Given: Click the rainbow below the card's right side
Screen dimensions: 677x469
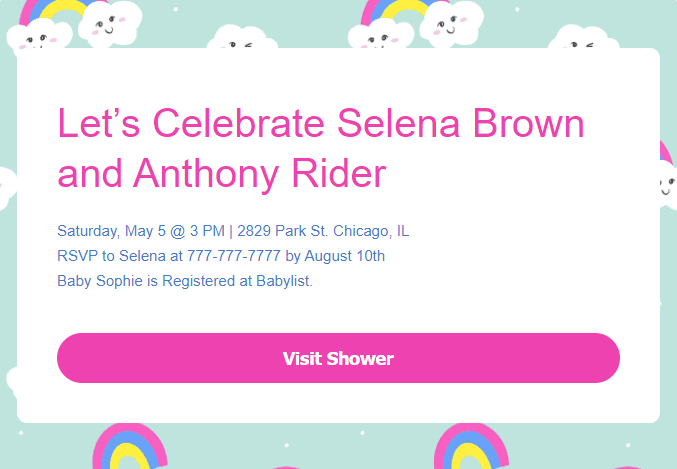Looking at the screenshot, I should coord(471,446).
